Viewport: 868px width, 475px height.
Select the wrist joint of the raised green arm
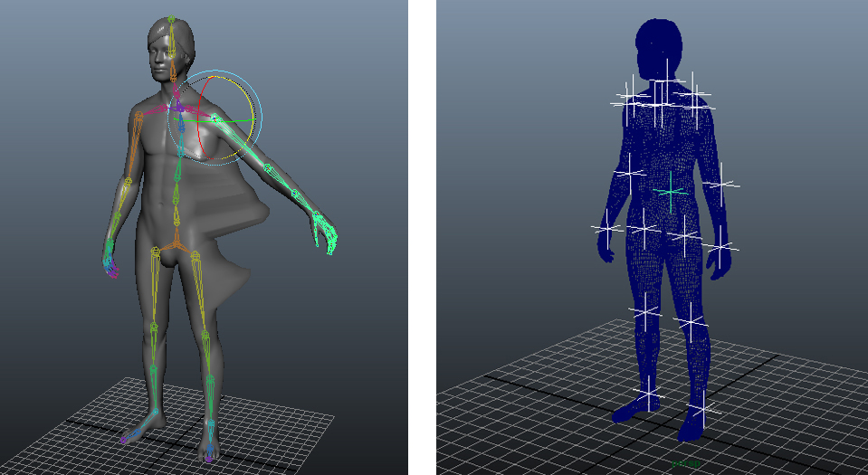click(317, 215)
